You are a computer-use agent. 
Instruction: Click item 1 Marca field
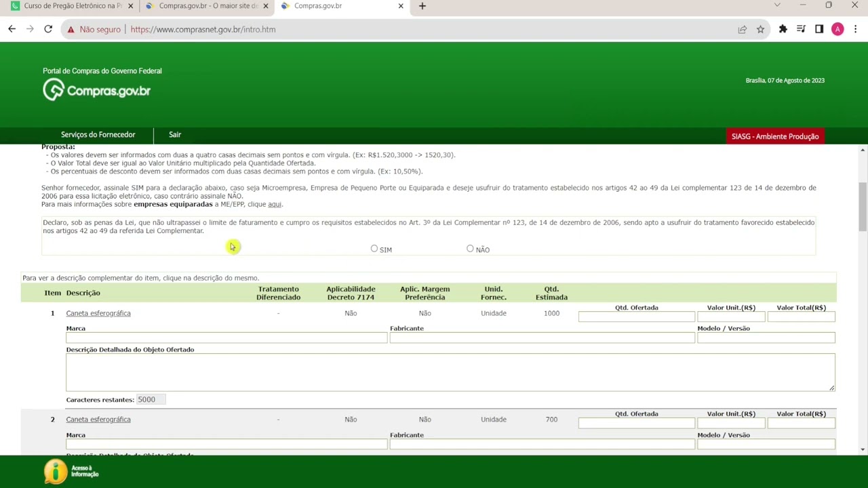226,338
